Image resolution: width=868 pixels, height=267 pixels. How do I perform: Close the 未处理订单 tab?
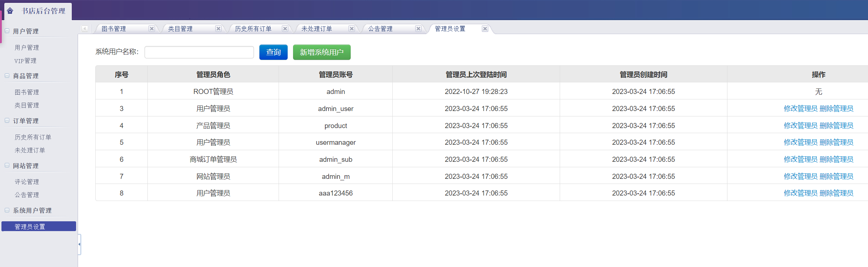[352, 29]
